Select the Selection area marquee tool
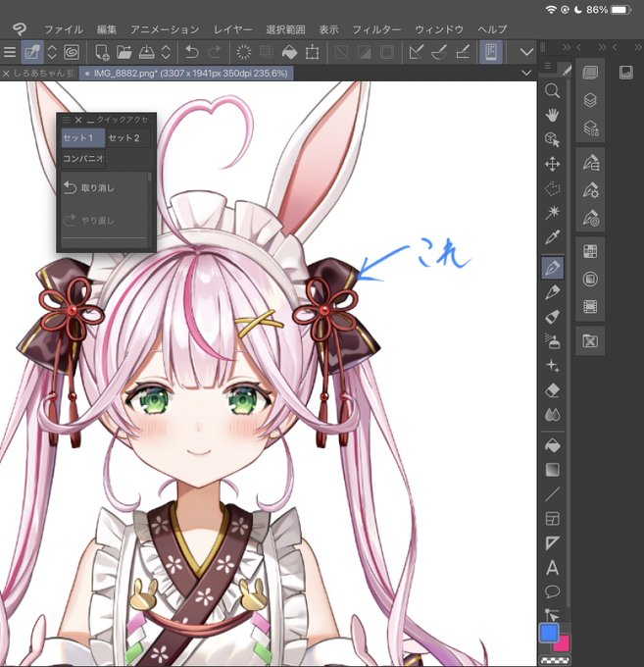Image resolution: width=644 pixels, height=667 pixels. tap(552, 188)
